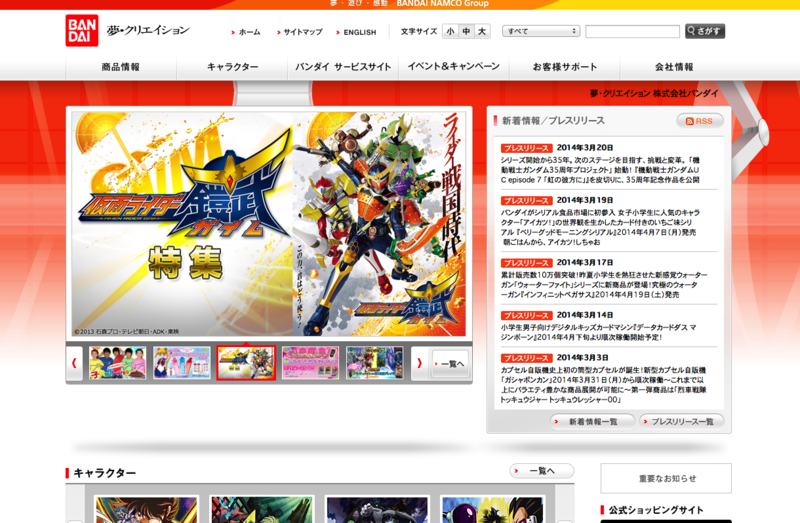Click the 新着情報/プレスリリース heading

553,121
